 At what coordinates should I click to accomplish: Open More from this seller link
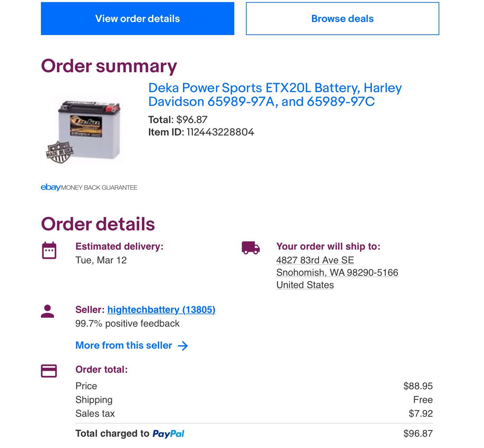pos(124,346)
